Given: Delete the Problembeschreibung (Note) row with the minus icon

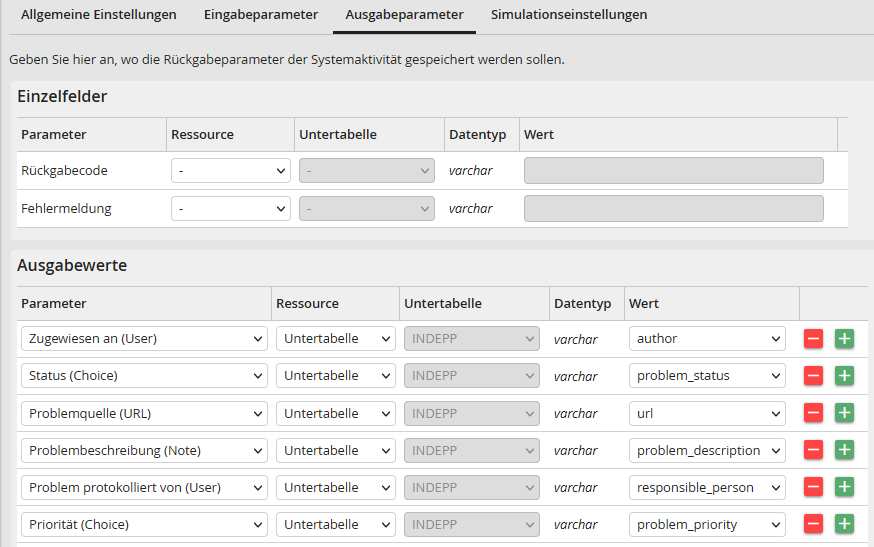Looking at the screenshot, I should 813,450.
